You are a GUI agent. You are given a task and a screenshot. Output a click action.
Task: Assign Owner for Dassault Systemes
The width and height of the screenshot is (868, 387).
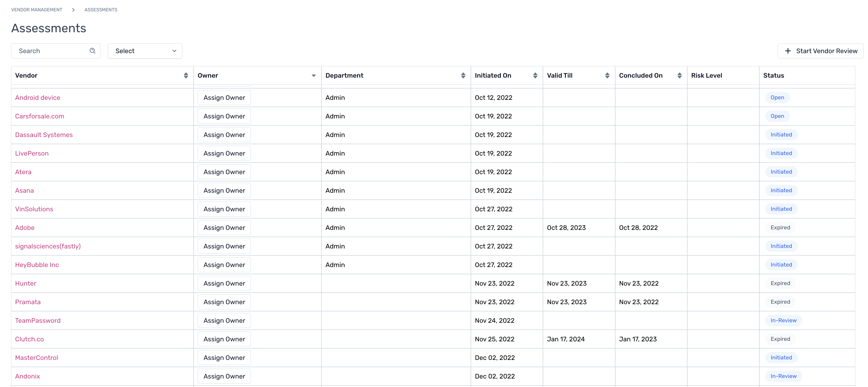tap(224, 135)
